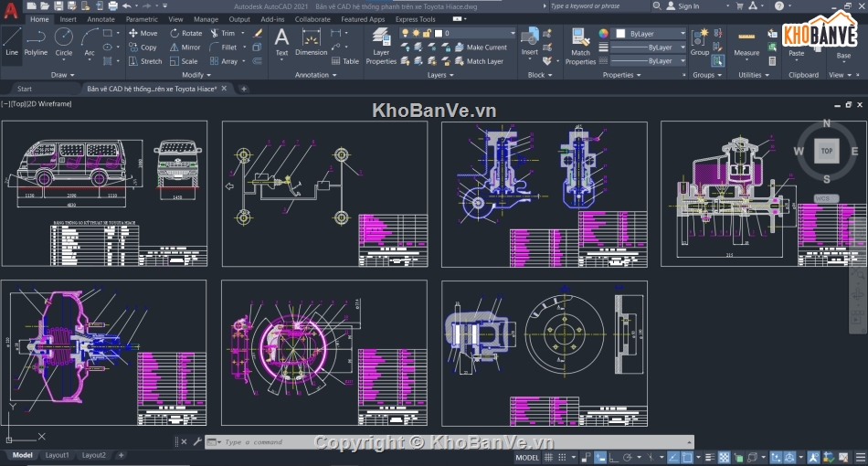Activate the Array command
Image resolution: width=868 pixels, height=466 pixels.
[x=224, y=61]
